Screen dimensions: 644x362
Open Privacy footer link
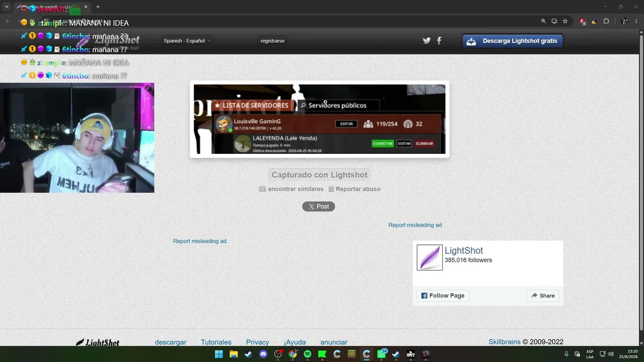tap(258, 342)
